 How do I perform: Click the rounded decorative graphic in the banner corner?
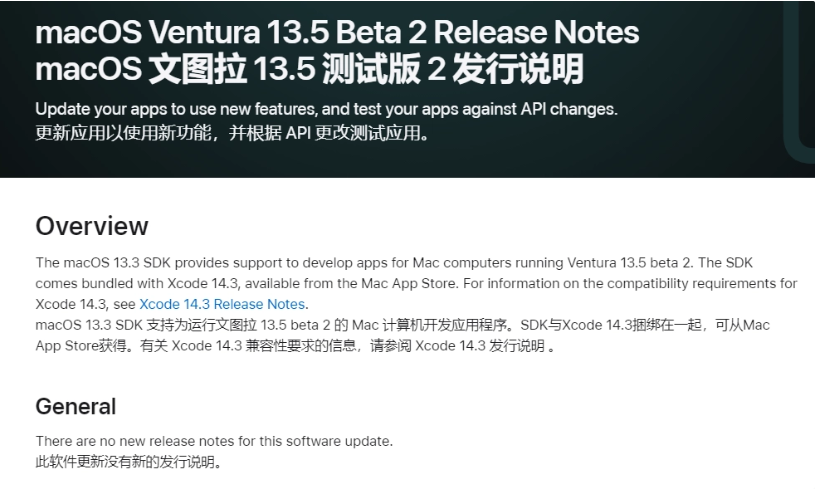click(x=798, y=83)
